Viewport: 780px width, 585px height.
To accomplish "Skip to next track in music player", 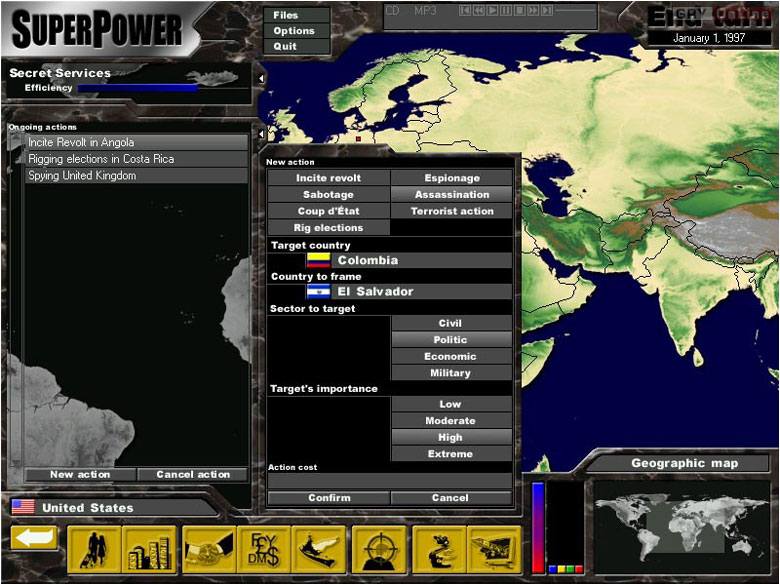I will tap(547, 10).
